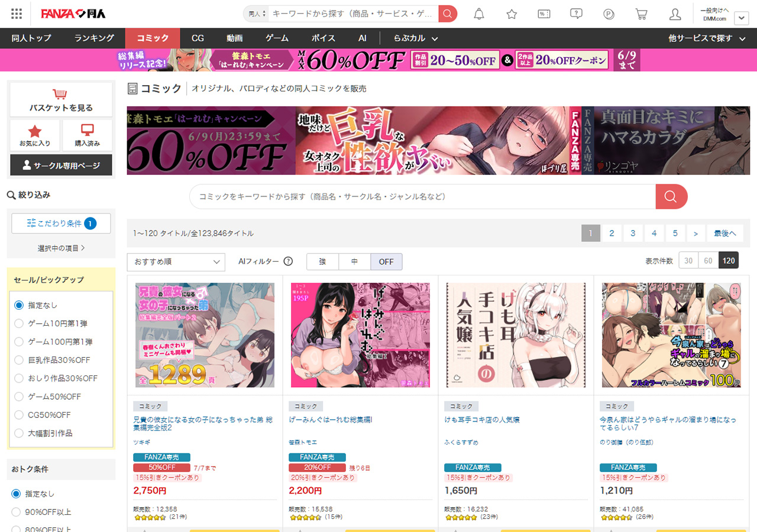Image resolution: width=757 pixels, height=532 pixels.
Task: Select the 巨乳作品30%OFF radio option
Action: (x=19, y=360)
